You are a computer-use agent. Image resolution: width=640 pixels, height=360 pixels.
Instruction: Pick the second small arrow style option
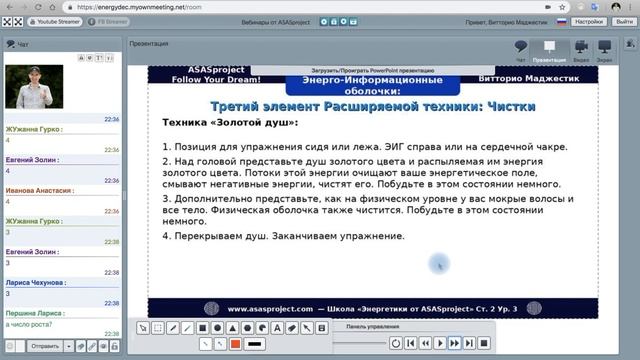click(220, 344)
